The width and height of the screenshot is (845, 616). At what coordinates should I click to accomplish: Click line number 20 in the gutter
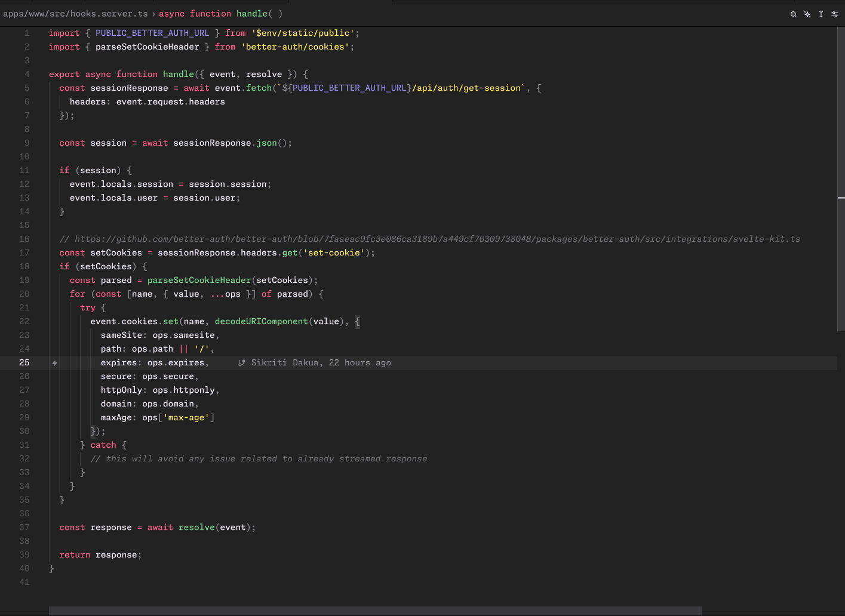tap(24, 294)
